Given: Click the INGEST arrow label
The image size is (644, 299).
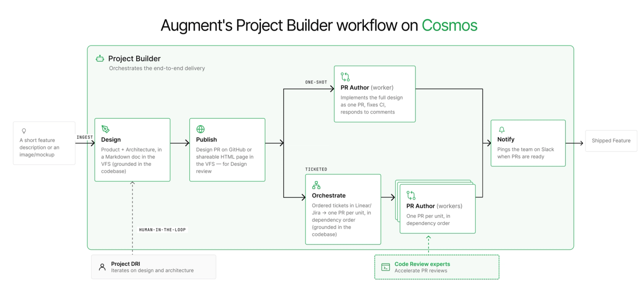Looking at the screenshot, I should tap(85, 137).
